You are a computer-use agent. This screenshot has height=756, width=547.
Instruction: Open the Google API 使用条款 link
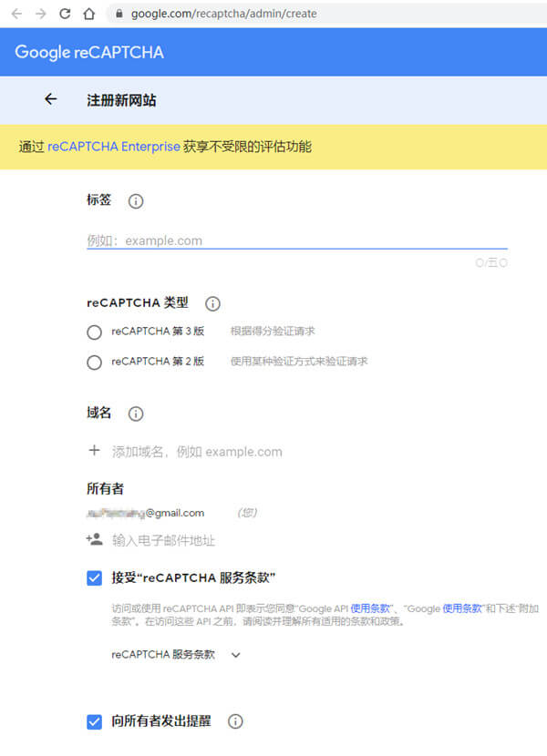point(370,608)
